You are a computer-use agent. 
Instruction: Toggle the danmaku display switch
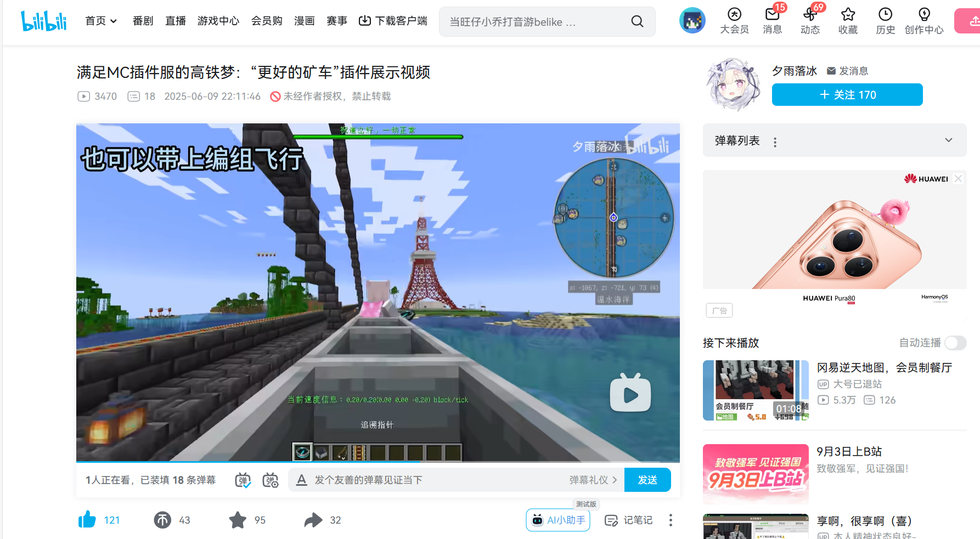coord(243,480)
